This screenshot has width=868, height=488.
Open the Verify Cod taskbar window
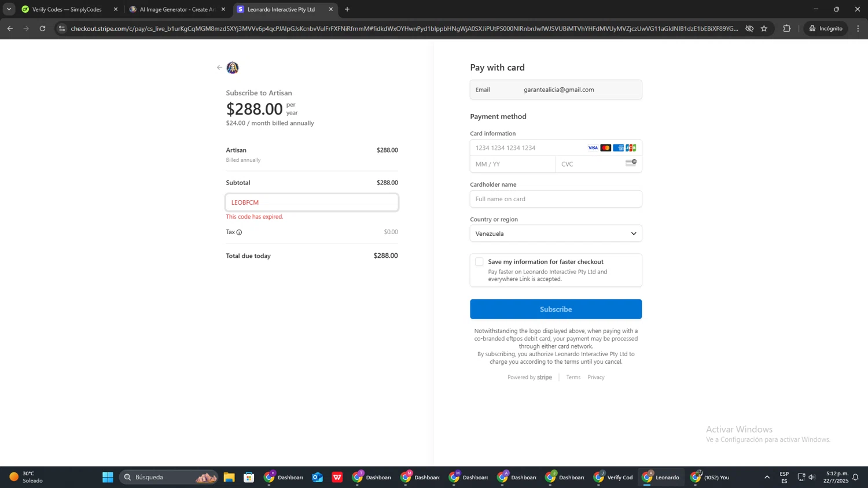coord(613,477)
